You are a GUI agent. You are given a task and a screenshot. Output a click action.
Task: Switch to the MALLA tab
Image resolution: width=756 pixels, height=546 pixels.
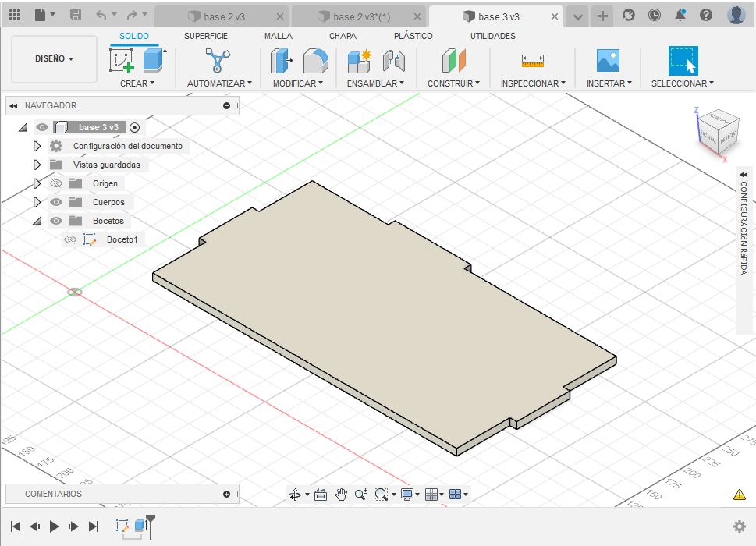click(x=279, y=36)
